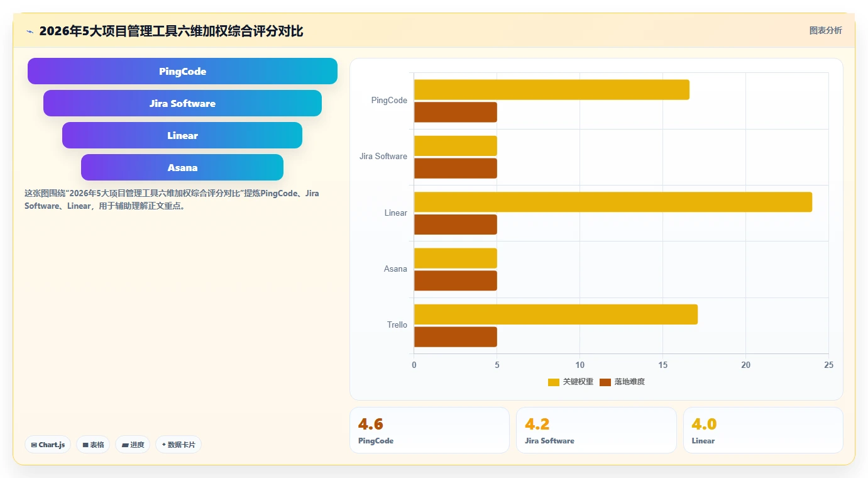Select the Jira Software gradient funnel bar
Screen dimensions: 868x478
tap(182, 103)
